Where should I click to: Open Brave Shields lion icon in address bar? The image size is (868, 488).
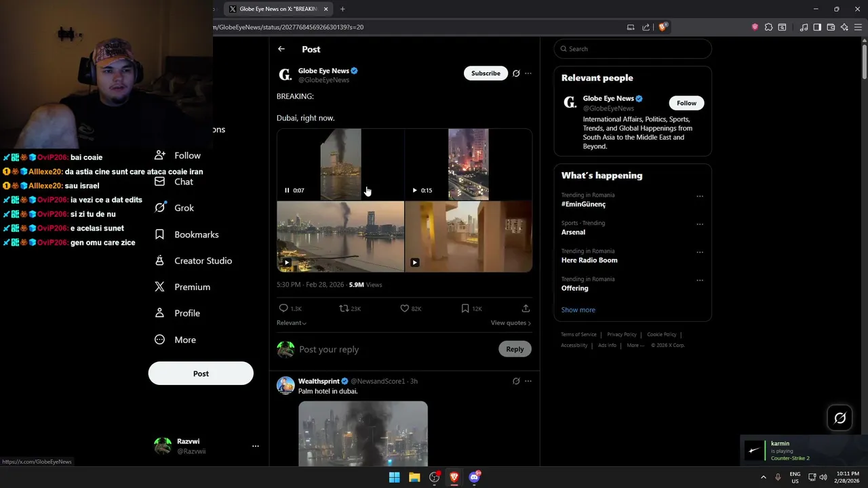(663, 27)
